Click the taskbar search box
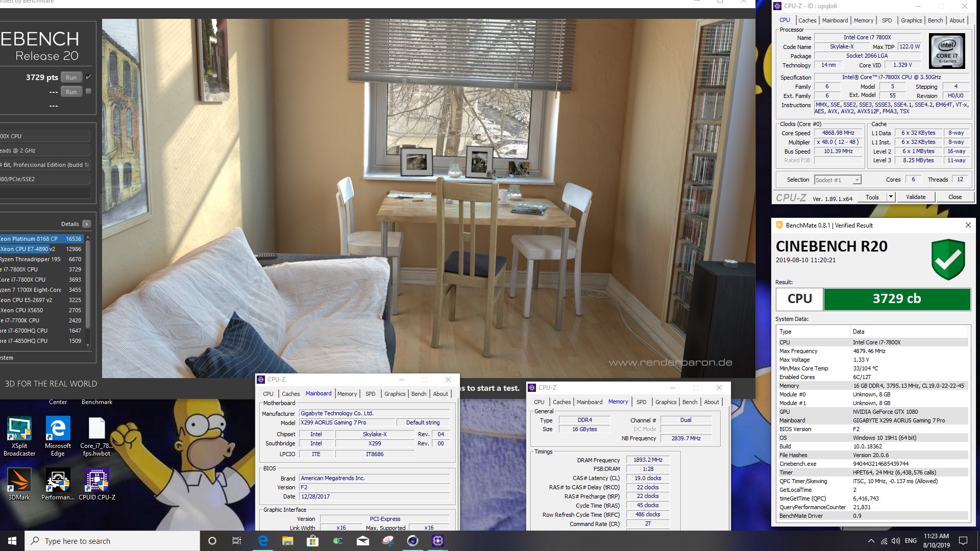 pyautogui.click(x=112, y=541)
